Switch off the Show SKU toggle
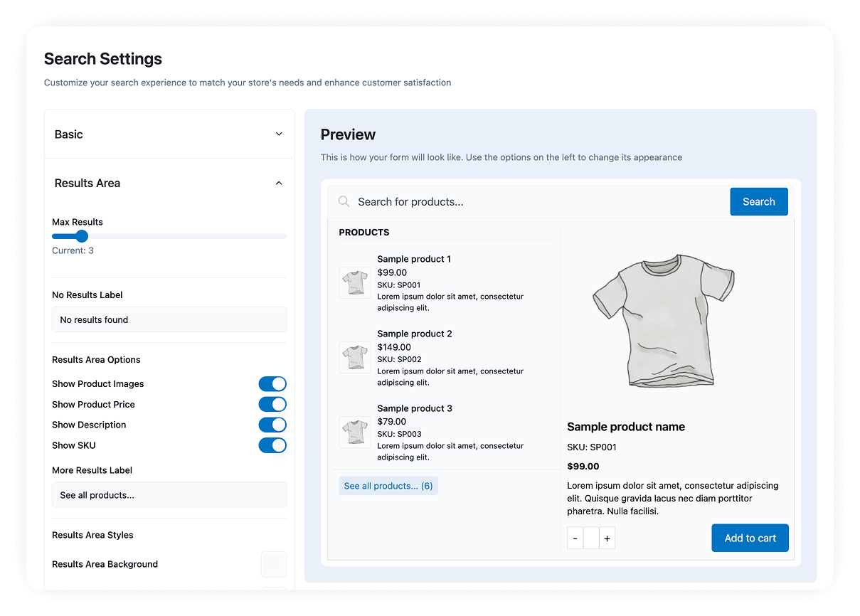The image size is (860, 616). pyautogui.click(x=272, y=446)
